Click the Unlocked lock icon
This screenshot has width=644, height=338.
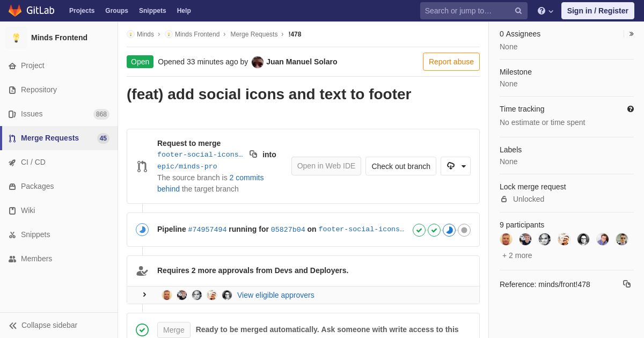pyautogui.click(x=504, y=199)
